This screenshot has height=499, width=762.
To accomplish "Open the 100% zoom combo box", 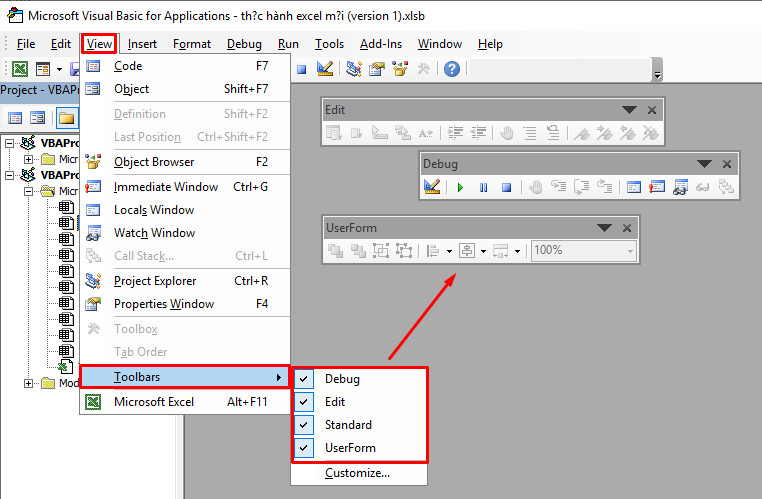I will [584, 251].
